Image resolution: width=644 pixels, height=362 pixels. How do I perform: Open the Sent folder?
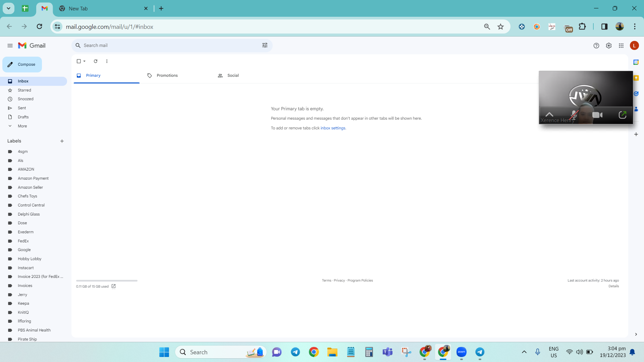pos(34,108)
